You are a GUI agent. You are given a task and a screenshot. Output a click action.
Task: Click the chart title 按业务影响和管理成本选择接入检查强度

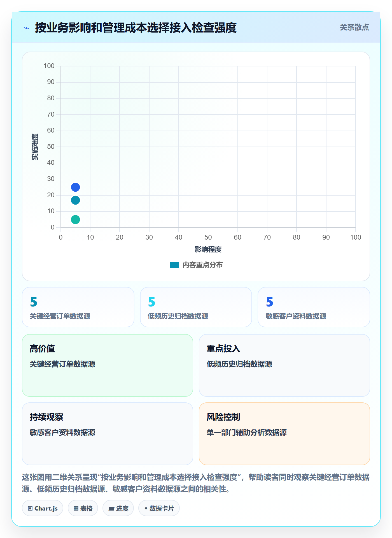(x=136, y=28)
